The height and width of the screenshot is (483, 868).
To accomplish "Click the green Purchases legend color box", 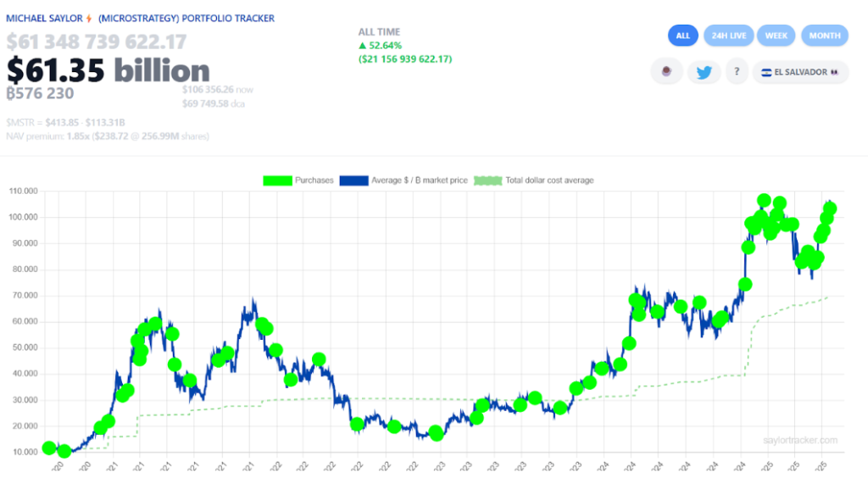I will (x=277, y=180).
